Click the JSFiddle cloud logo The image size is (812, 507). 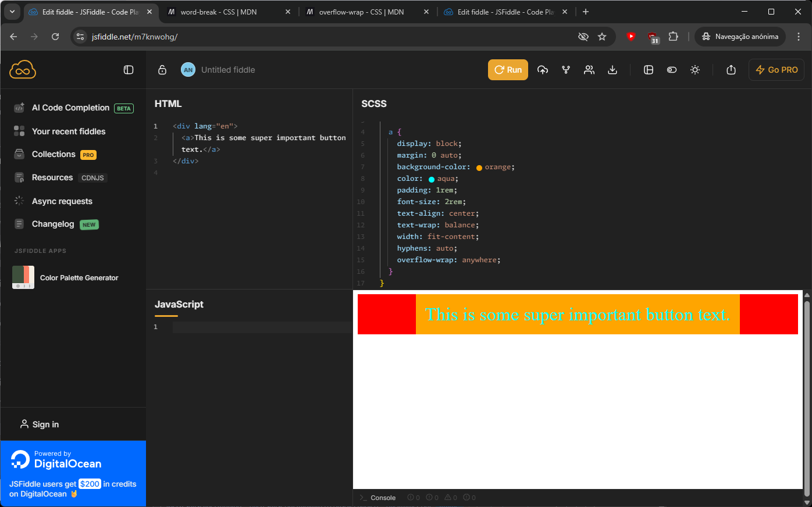(23, 70)
